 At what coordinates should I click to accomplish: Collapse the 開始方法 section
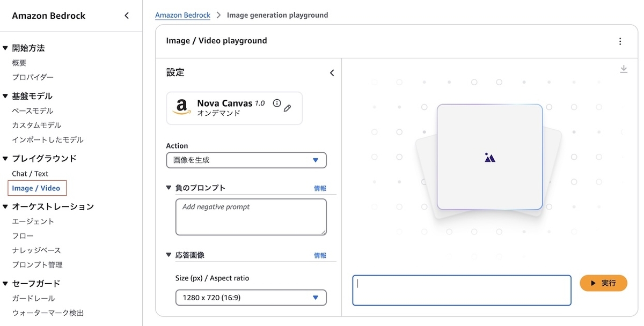click(5, 48)
